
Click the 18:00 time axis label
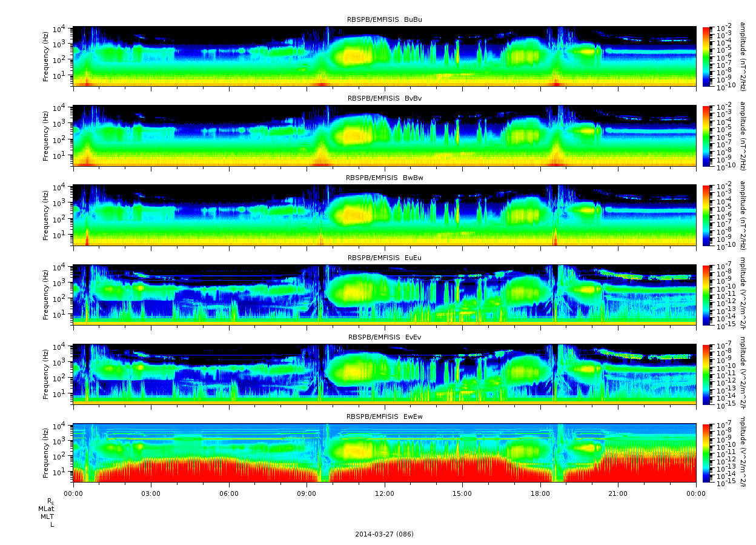coord(540,493)
